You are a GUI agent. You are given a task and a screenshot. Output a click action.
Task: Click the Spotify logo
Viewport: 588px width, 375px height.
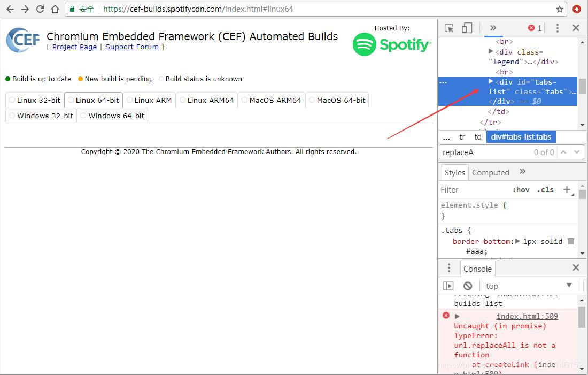(392, 44)
